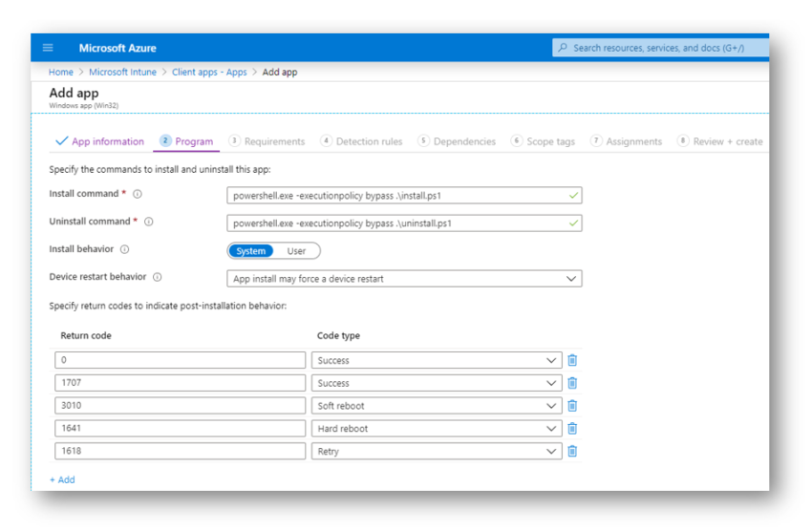Image resolution: width=812 pixels, height=531 pixels.
Task: Set install behavior to User
Action: click(296, 251)
